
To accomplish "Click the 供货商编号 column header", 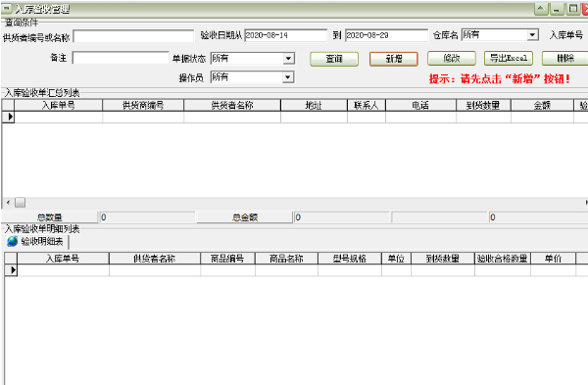I will coord(143,106).
